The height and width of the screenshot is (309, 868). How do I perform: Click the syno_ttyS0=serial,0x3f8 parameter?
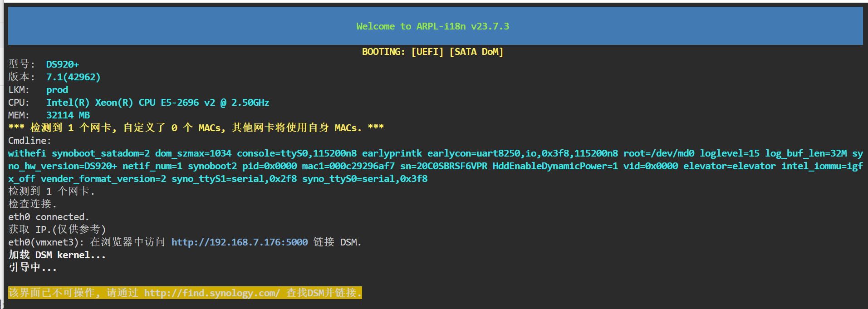click(x=365, y=179)
